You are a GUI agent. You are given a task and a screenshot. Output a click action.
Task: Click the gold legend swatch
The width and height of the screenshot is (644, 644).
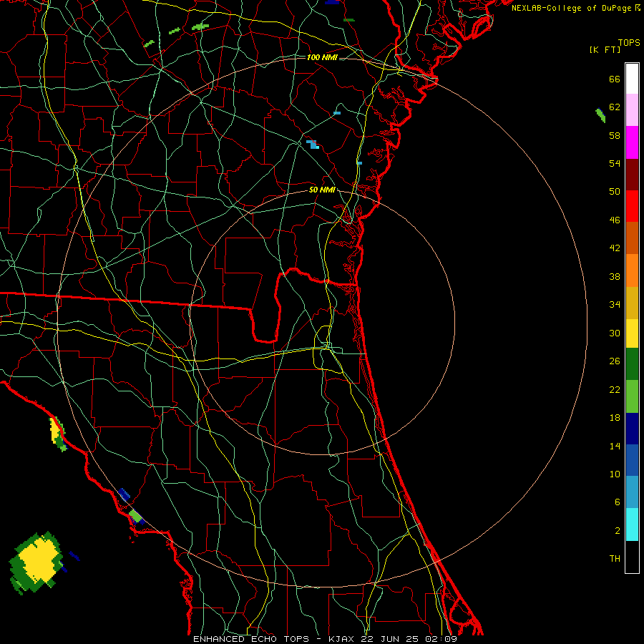(x=632, y=303)
